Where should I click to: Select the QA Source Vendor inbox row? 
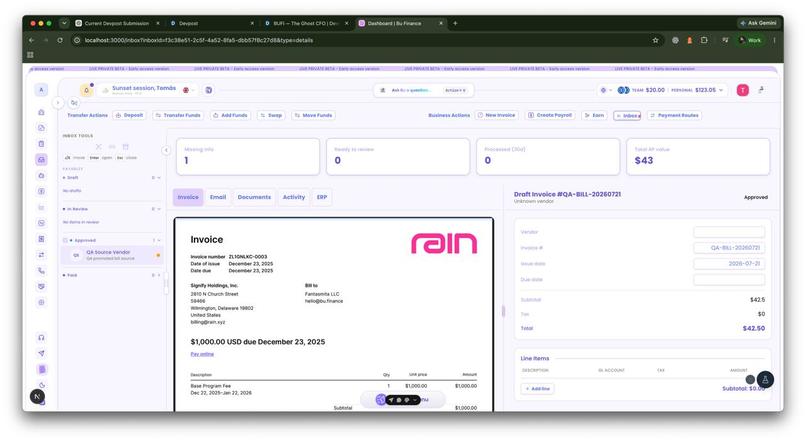112,255
